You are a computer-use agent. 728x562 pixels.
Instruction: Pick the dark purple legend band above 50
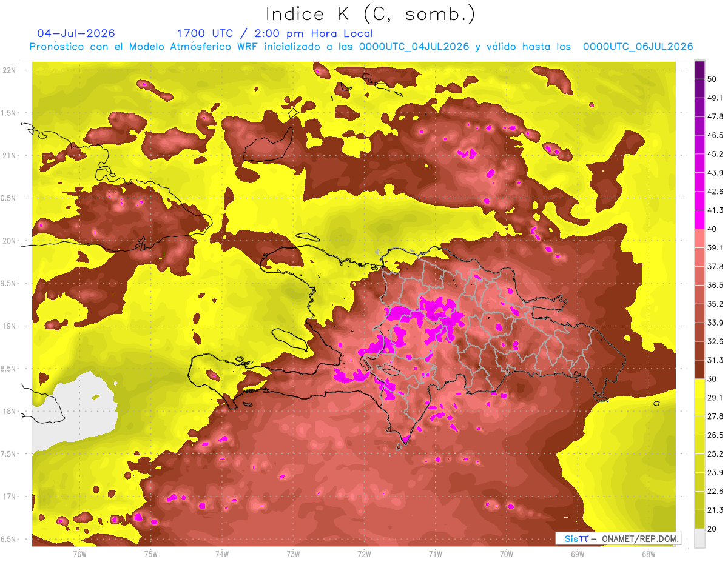pos(699,70)
